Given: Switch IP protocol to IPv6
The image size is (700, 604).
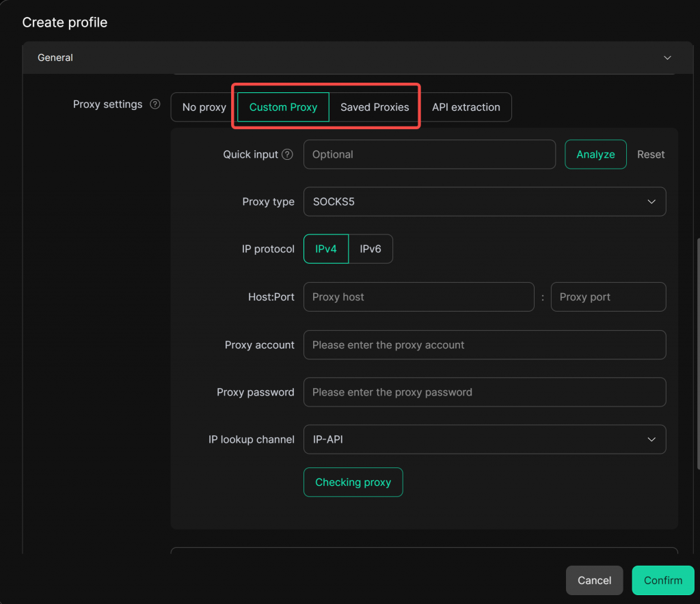Looking at the screenshot, I should 371,249.
